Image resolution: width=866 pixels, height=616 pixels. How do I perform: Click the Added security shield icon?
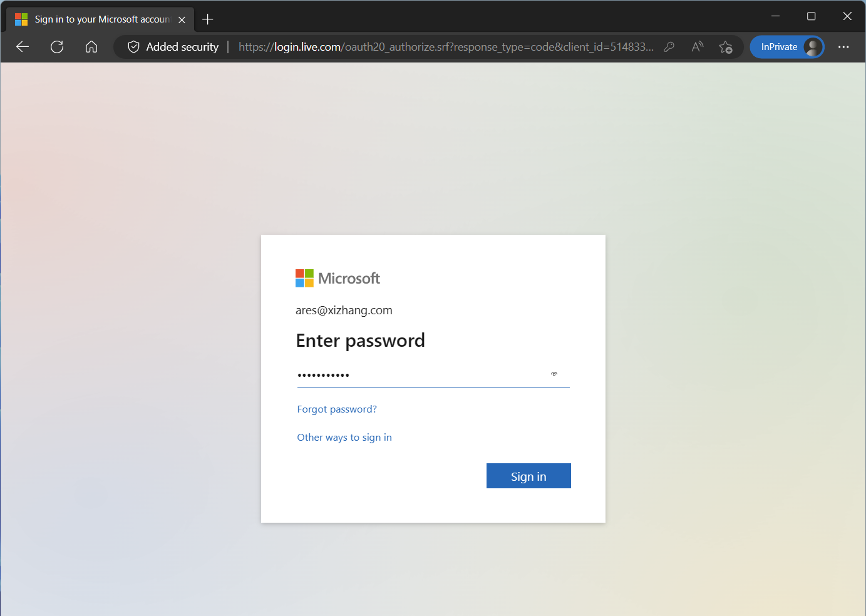coord(133,47)
